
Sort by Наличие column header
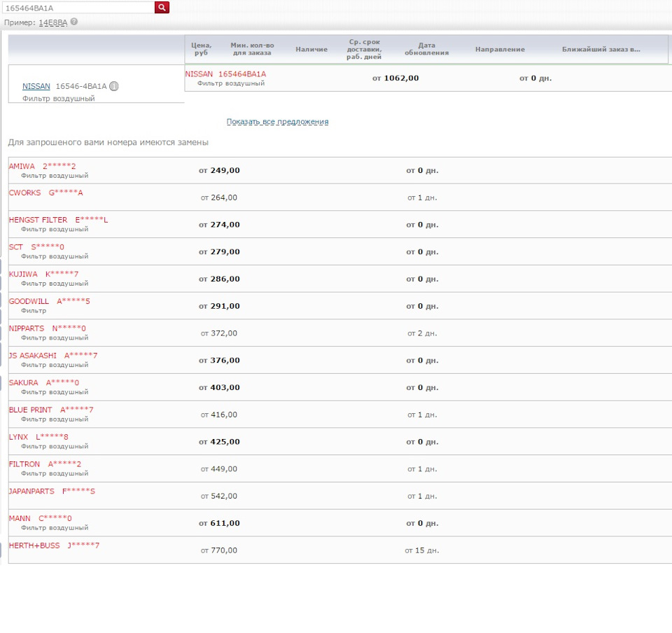(311, 49)
